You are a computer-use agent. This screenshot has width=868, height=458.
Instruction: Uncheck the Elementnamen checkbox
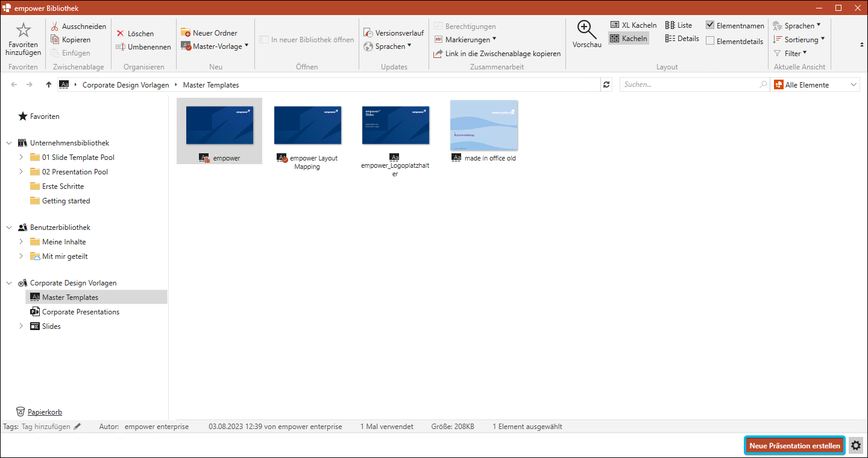coord(710,25)
